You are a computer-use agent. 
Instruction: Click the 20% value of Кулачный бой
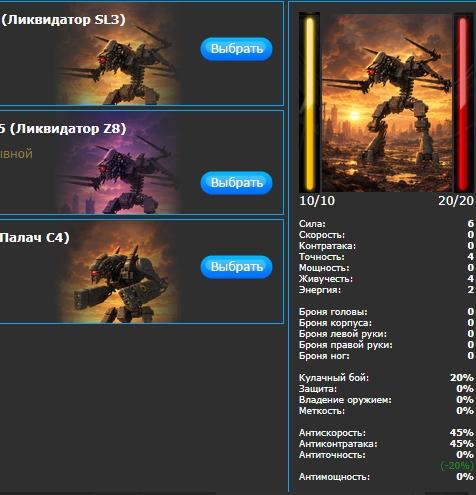pos(462,378)
